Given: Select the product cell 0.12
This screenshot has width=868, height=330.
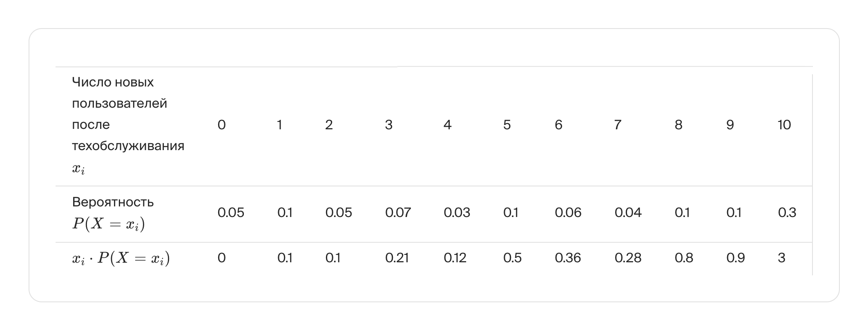Looking at the screenshot, I should pos(455,258).
